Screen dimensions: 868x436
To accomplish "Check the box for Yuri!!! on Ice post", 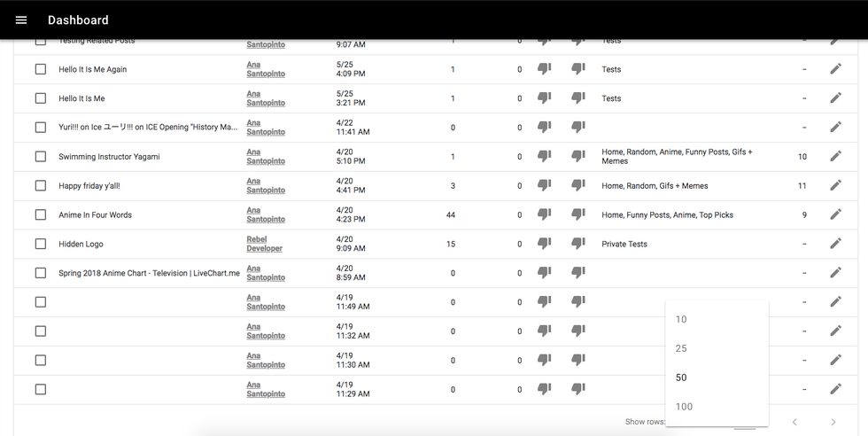I will point(41,128).
